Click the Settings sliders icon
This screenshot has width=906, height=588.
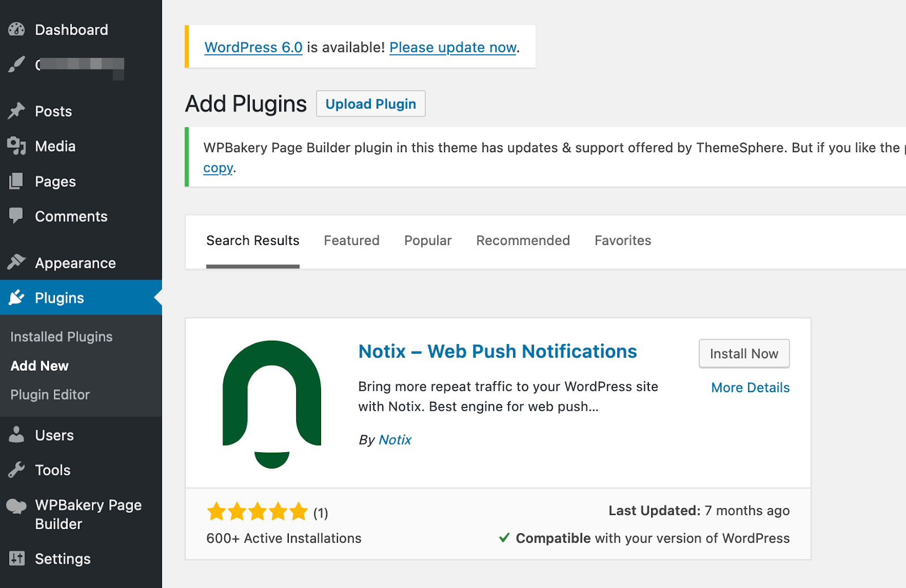[x=16, y=559]
